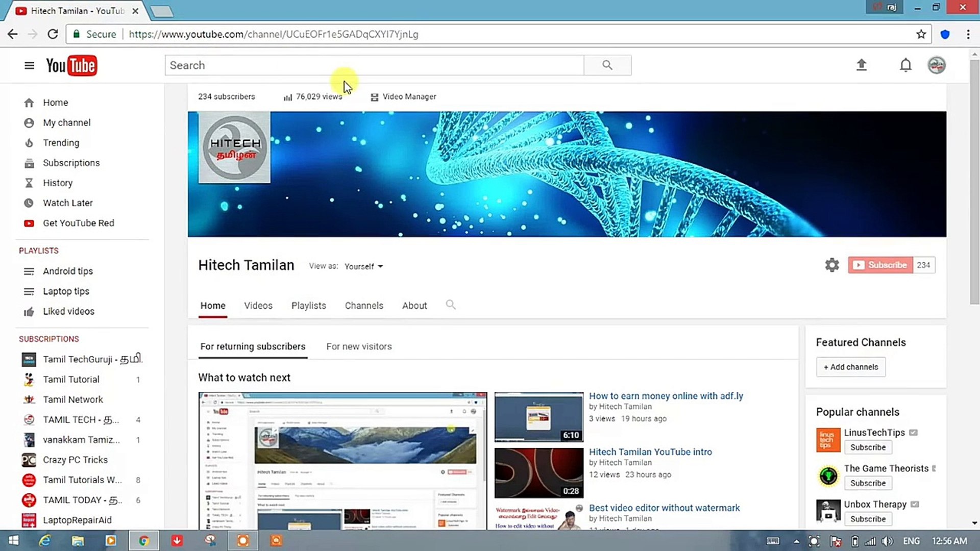Image resolution: width=980 pixels, height=551 pixels.
Task: Open the upload video icon
Action: point(862,65)
